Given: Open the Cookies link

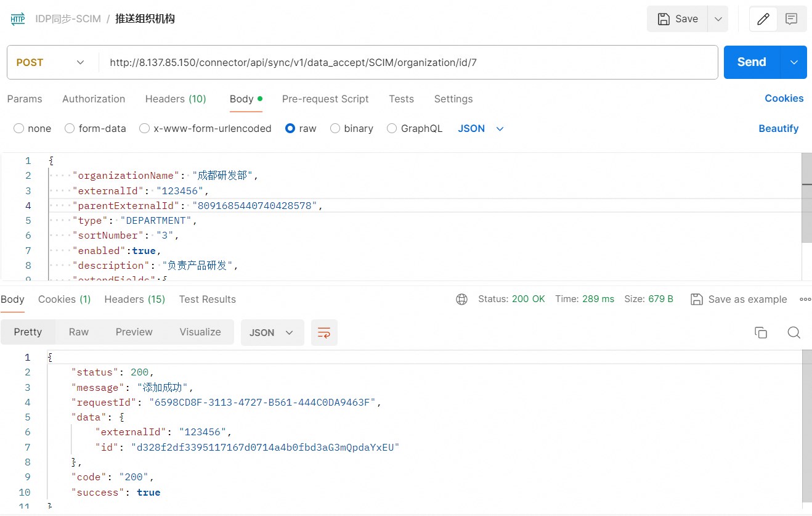Looking at the screenshot, I should [x=784, y=99].
